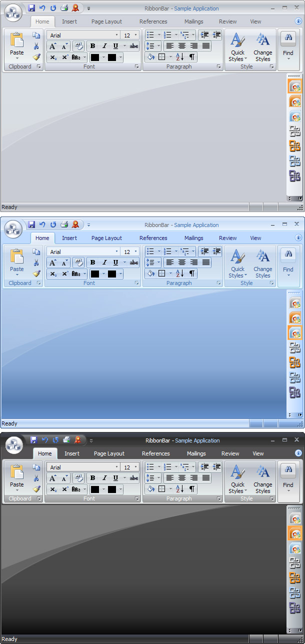Toggle Subscript in the blue-themed window
305x644 pixels.
[53, 274]
